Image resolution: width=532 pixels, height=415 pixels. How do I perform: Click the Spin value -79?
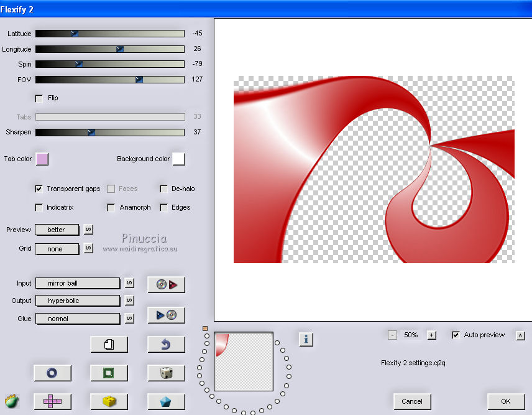pyautogui.click(x=197, y=63)
